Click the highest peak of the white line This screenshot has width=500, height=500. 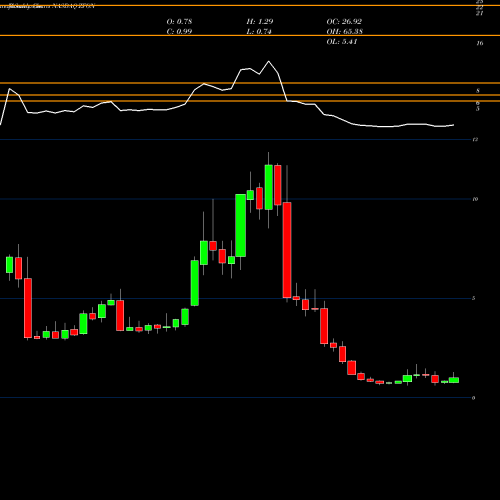(269, 61)
